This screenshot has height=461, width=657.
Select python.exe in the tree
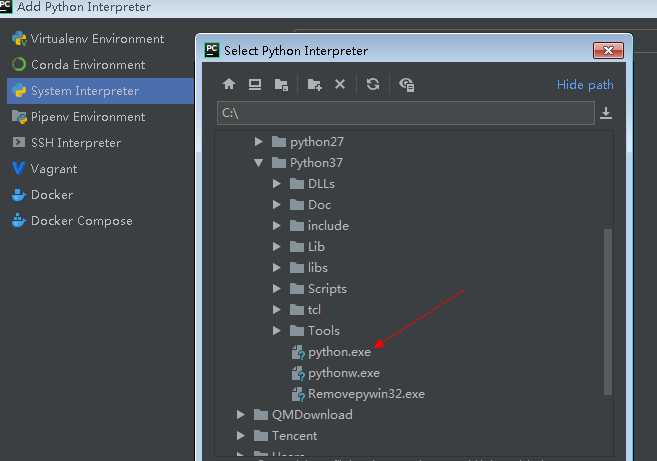click(x=339, y=352)
